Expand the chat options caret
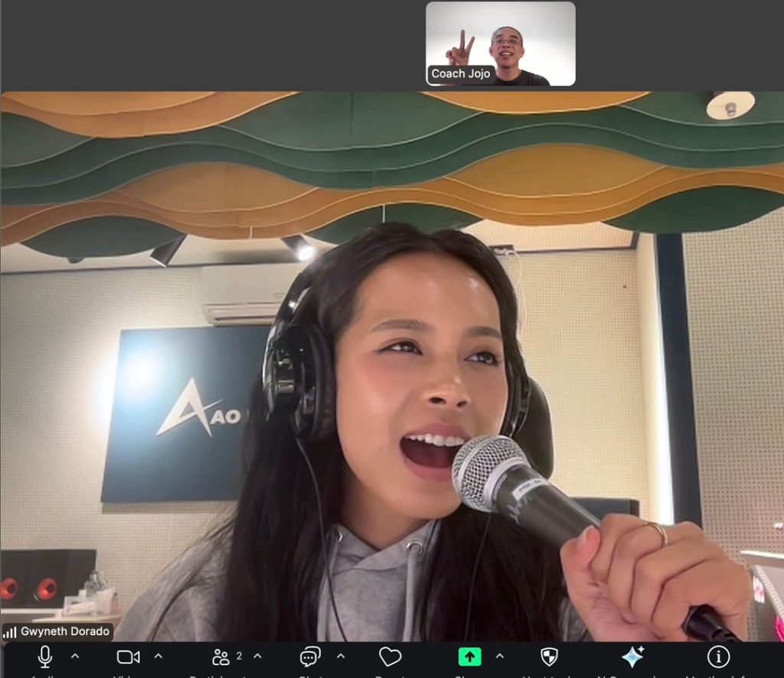 [341, 656]
